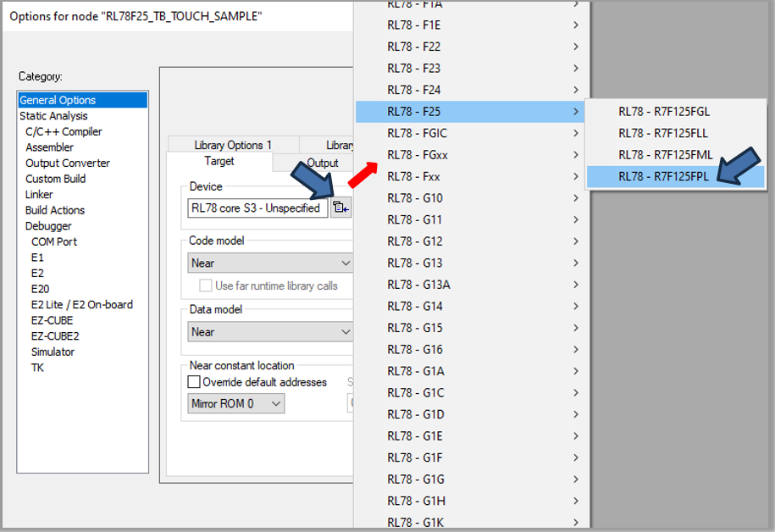Pick the RL78 - R7F125FML entry
The width and height of the screenshot is (775, 532).
click(664, 155)
